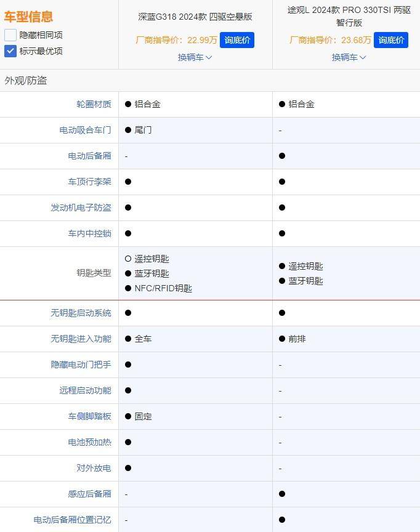
Task: Open 换辆车 dropdown under 深蓝G318
Action: click(195, 57)
